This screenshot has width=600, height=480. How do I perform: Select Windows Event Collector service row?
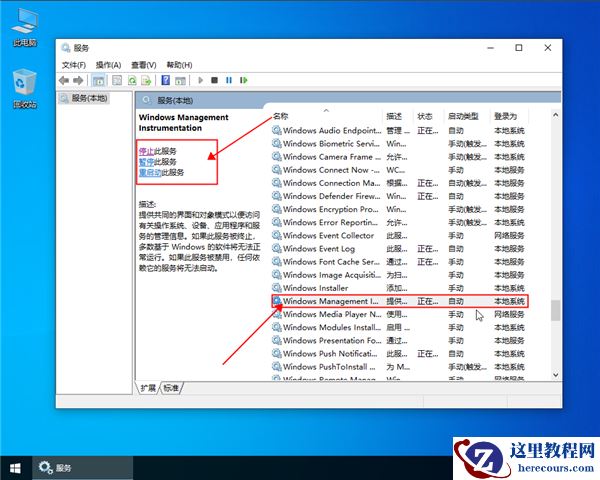[399, 235]
